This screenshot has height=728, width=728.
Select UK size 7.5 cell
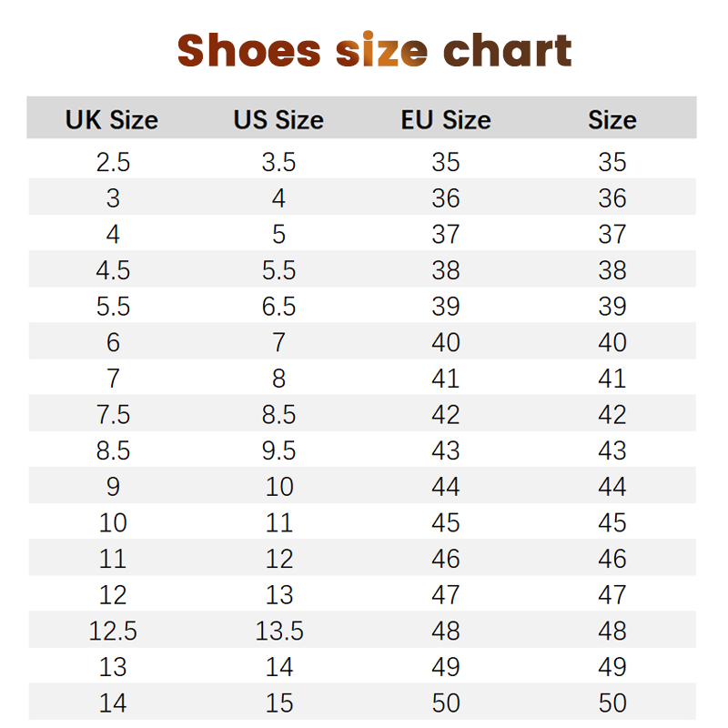coord(113,415)
